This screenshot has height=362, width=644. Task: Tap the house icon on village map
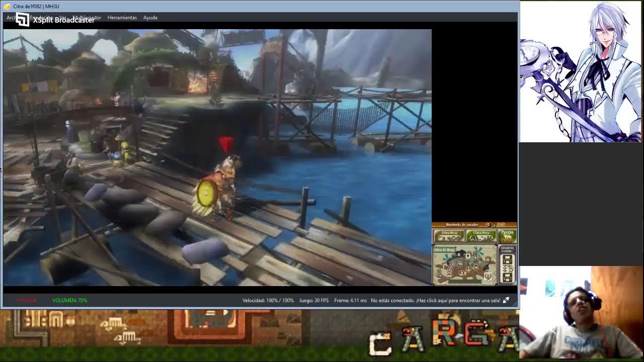point(468,256)
